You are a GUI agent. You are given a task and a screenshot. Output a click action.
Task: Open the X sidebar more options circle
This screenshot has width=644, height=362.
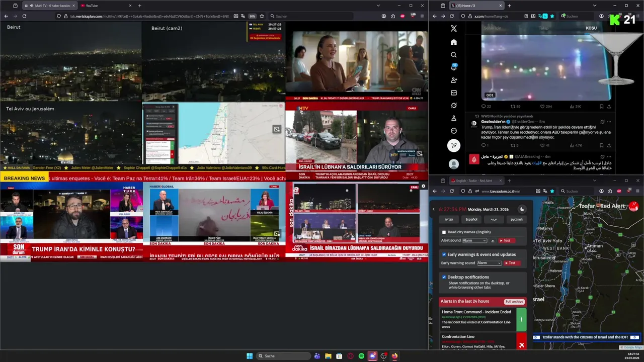pos(453,131)
